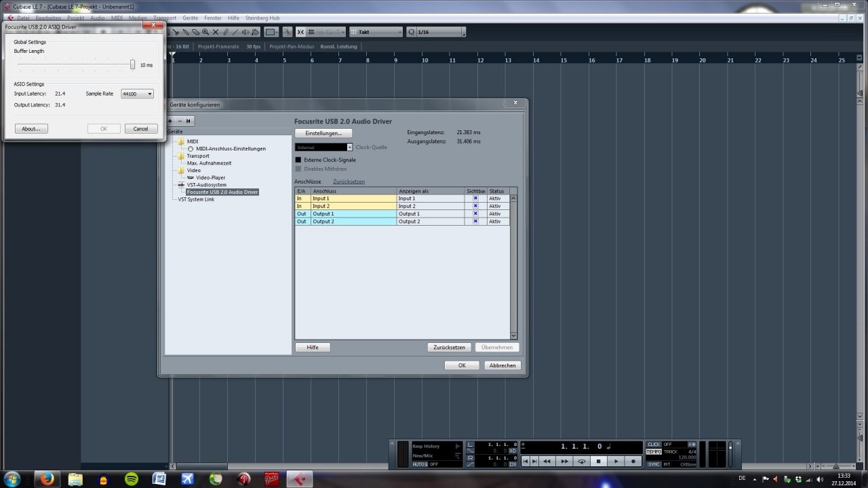The width and height of the screenshot is (868, 488).
Task: Click the reset devices arrow icon
Action: (189, 121)
